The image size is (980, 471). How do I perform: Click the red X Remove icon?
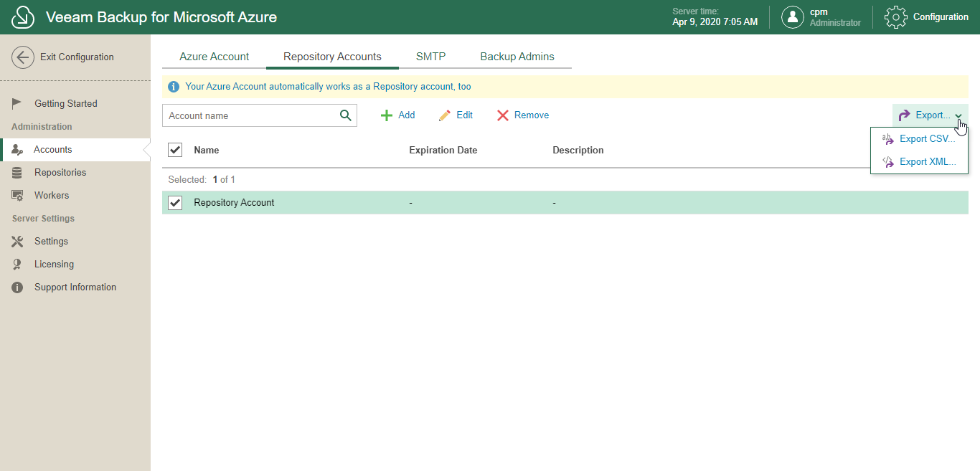pos(503,115)
